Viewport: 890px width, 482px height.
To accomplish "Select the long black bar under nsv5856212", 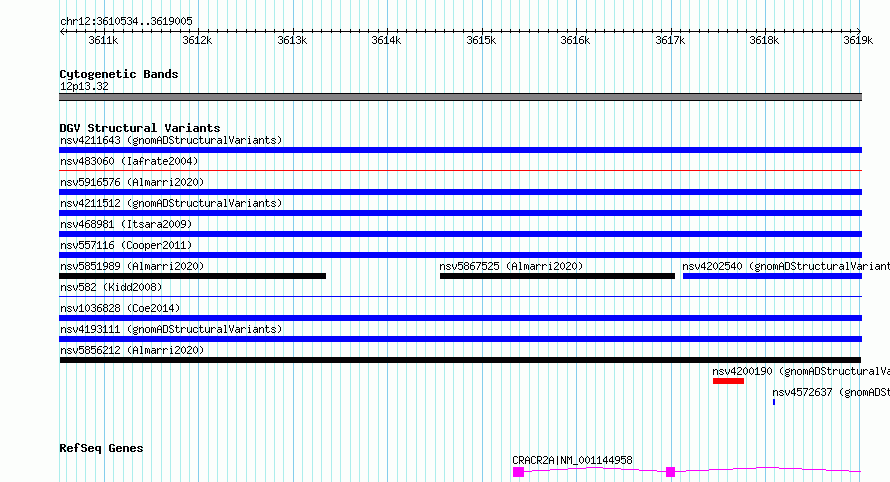I will tap(460, 360).
